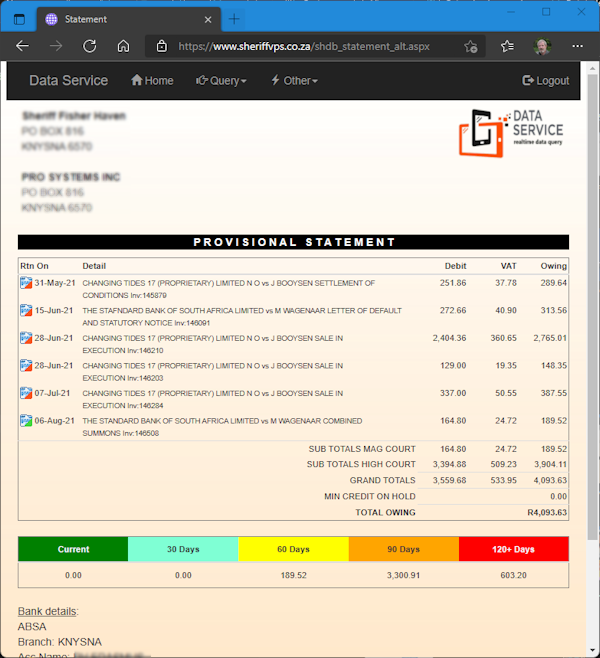Click SUB TOTALS HIGH COURT label

click(361, 464)
